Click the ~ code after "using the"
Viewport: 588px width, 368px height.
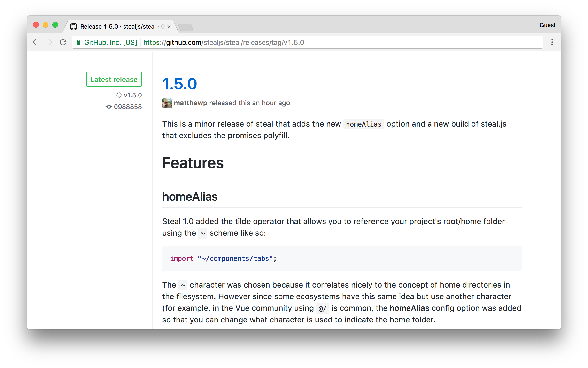tap(203, 233)
